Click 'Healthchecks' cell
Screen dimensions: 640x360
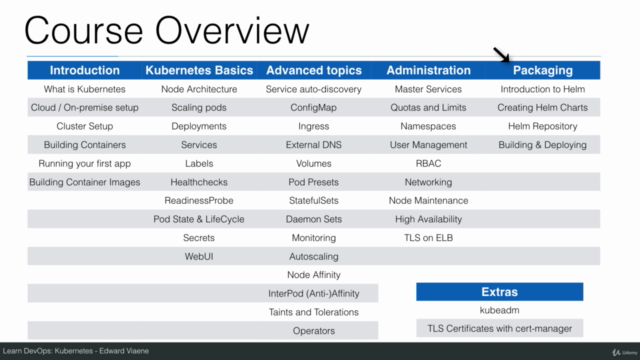199,182
